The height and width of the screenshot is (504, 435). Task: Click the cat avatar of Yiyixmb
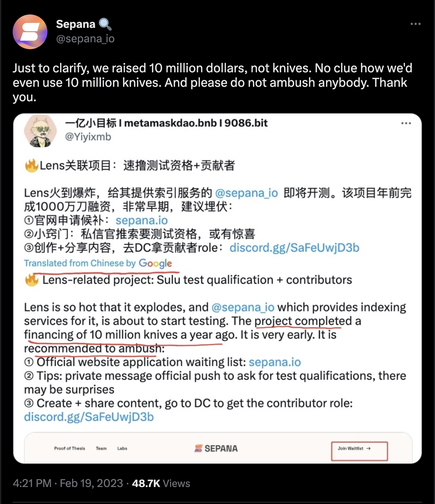click(41, 131)
